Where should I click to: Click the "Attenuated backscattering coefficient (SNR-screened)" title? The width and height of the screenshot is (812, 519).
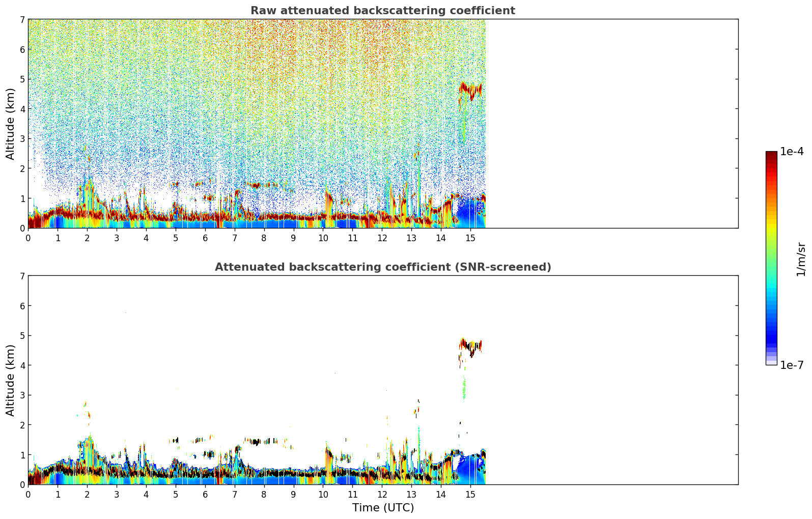click(x=383, y=267)
